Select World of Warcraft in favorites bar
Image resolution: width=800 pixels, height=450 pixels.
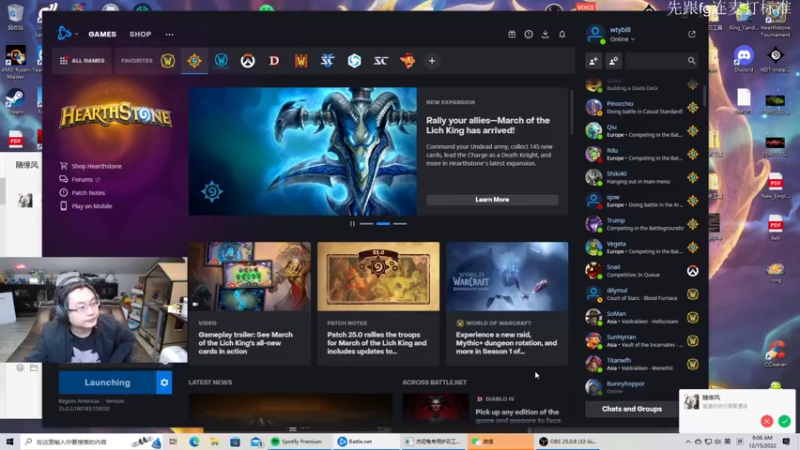click(168, 61)
